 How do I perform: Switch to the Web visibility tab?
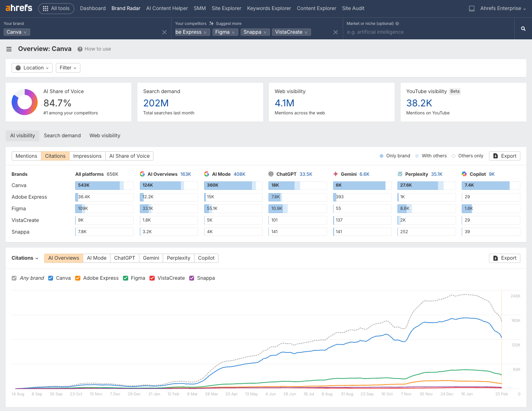[104, 135]
